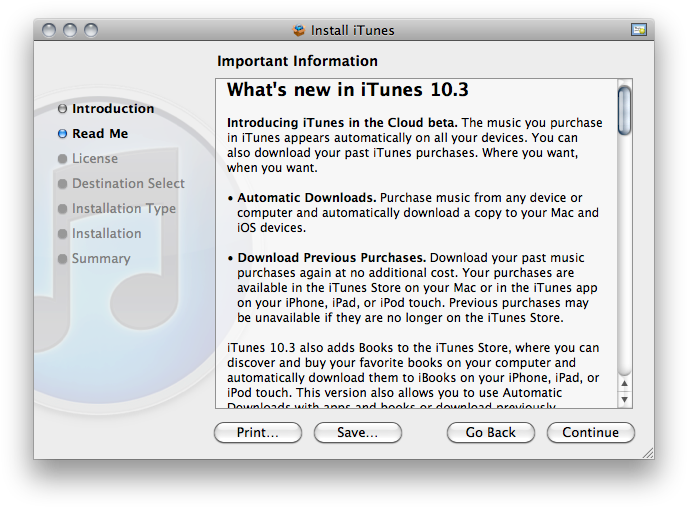Click the scroll up arrow

(x=624, y=381)
